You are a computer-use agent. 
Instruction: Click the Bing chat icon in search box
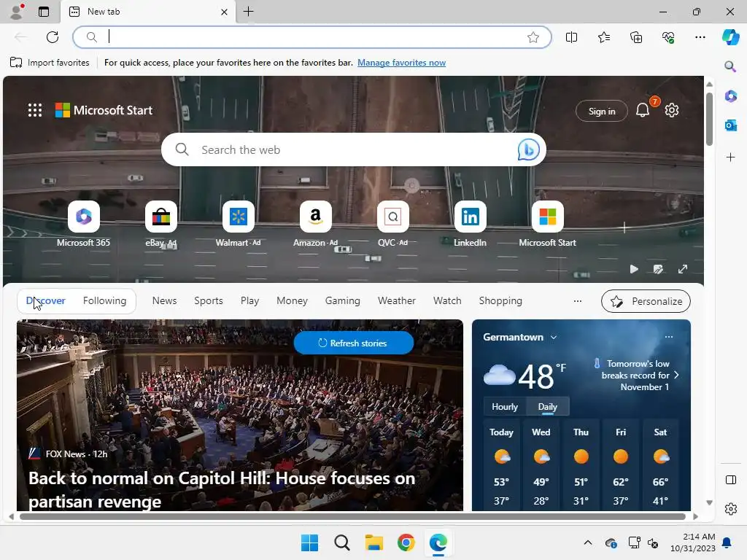[528, 149]
